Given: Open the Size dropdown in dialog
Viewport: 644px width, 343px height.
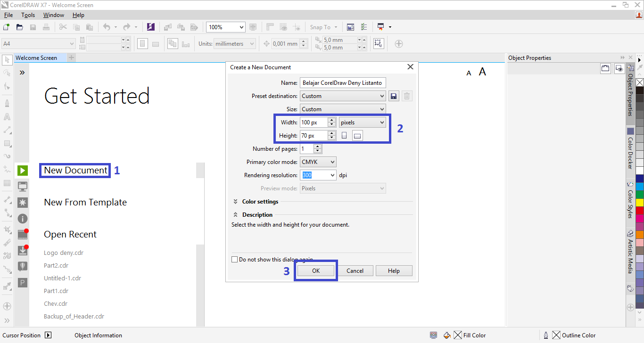Looking at the screenshot, I should [343, 109].
